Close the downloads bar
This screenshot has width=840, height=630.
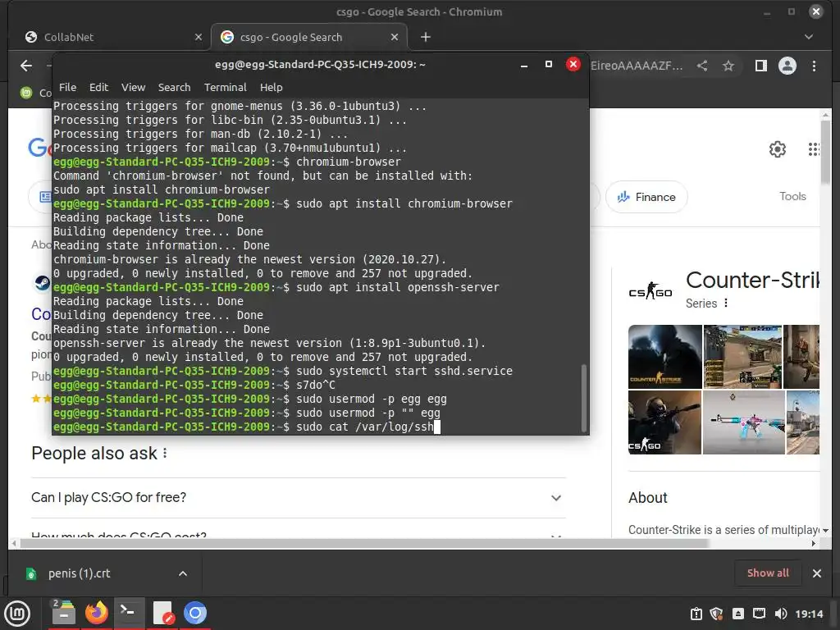(x=817, y=573)
